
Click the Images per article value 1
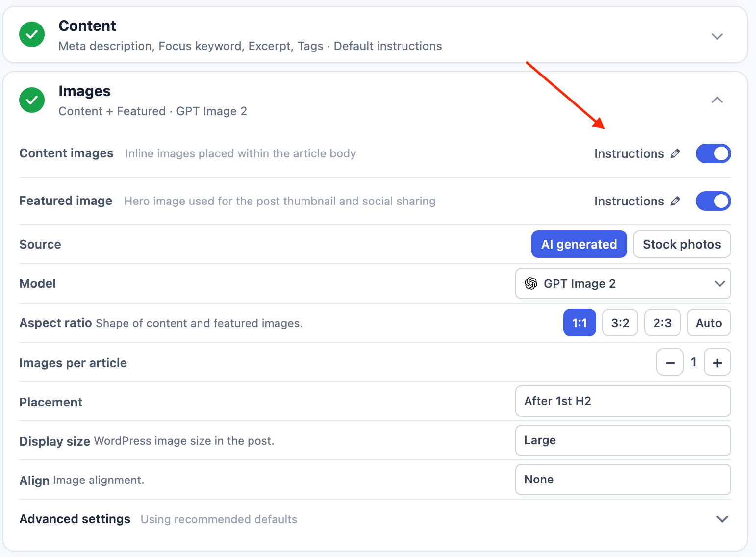pyautogui.click(x=694, y=362)
